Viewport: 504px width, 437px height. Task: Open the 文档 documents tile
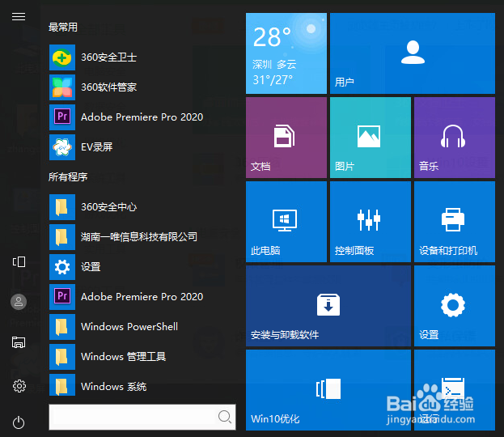point(286,138)
